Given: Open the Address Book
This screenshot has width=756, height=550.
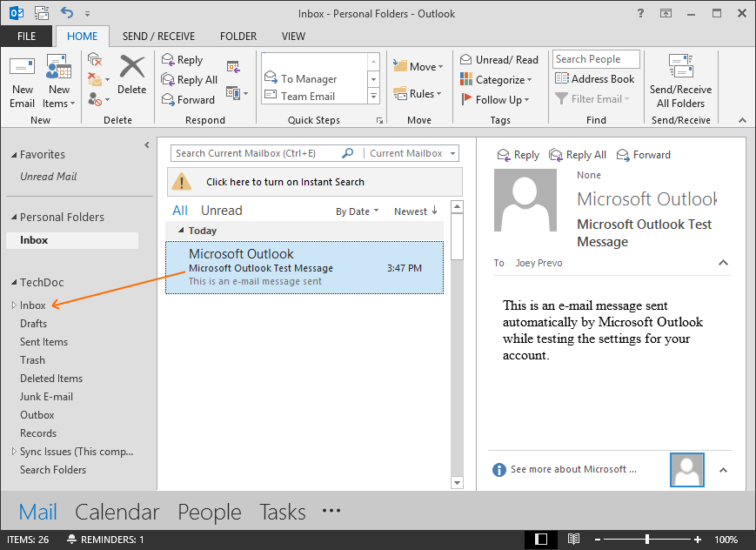Looking at the screenshot, I should pyautogui.click(x=594, y=78).
